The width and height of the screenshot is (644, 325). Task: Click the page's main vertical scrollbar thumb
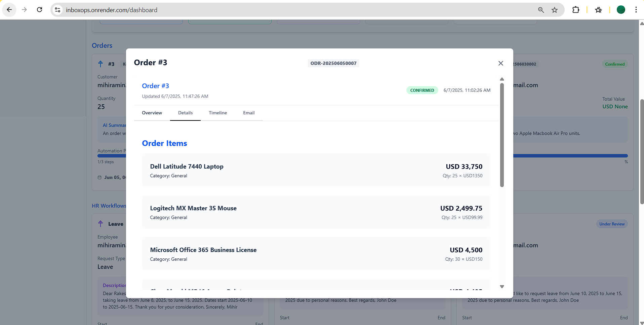[642, 151]
